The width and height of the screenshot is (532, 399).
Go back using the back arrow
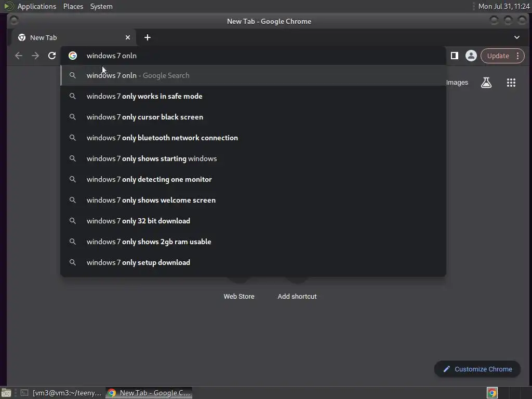pos(19,56)
